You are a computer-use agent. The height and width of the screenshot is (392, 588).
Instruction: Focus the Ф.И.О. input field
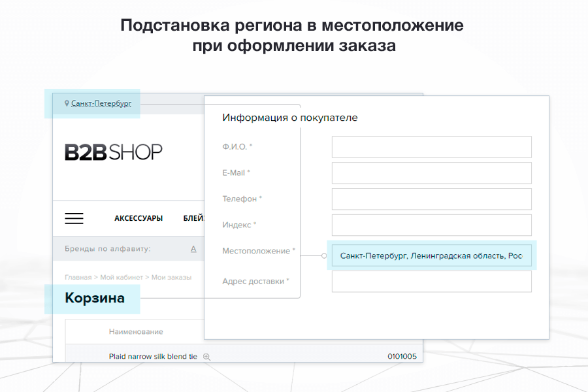point(432,147)
